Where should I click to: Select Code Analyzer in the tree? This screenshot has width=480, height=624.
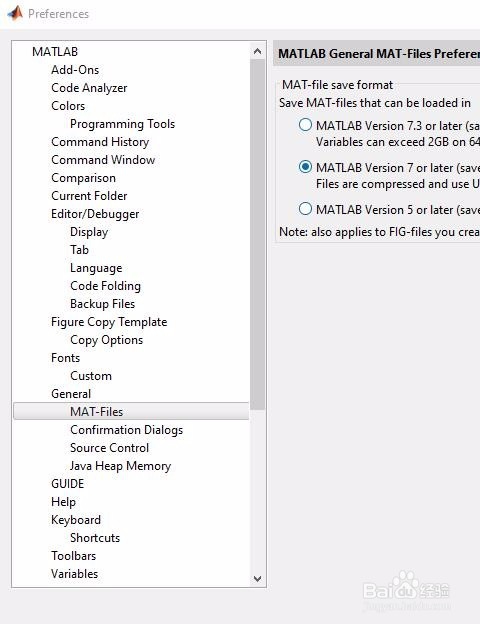pyautogui.click(x=89, y=88)
